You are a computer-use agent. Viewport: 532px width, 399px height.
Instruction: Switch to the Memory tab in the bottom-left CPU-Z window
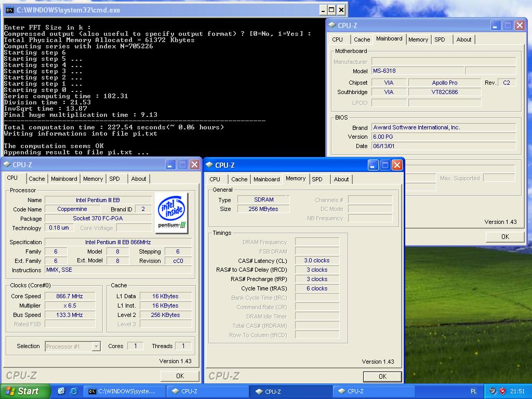[x=93, y=179]
